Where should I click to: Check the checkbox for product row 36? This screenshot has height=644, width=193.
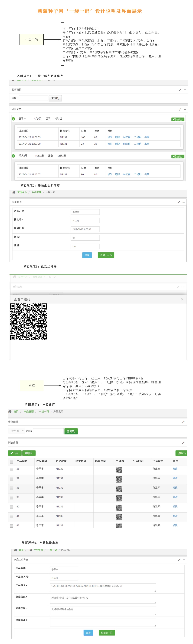coord(11,469)
